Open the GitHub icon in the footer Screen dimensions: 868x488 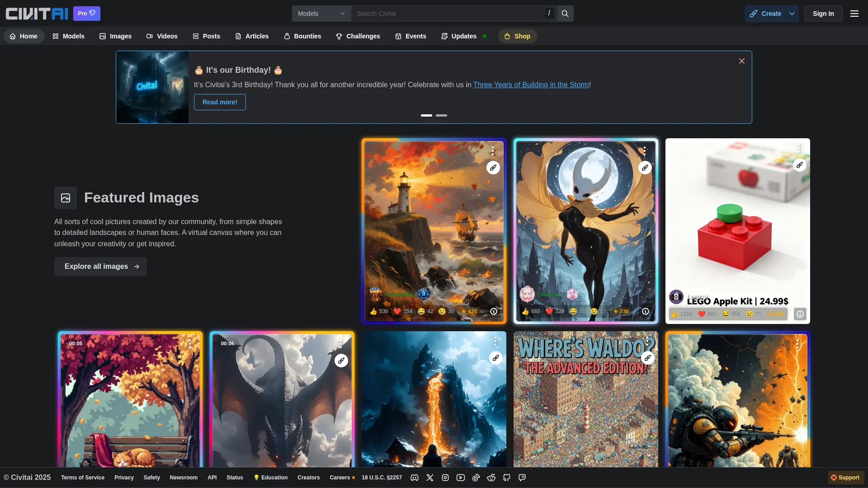(x=507, y=478)
